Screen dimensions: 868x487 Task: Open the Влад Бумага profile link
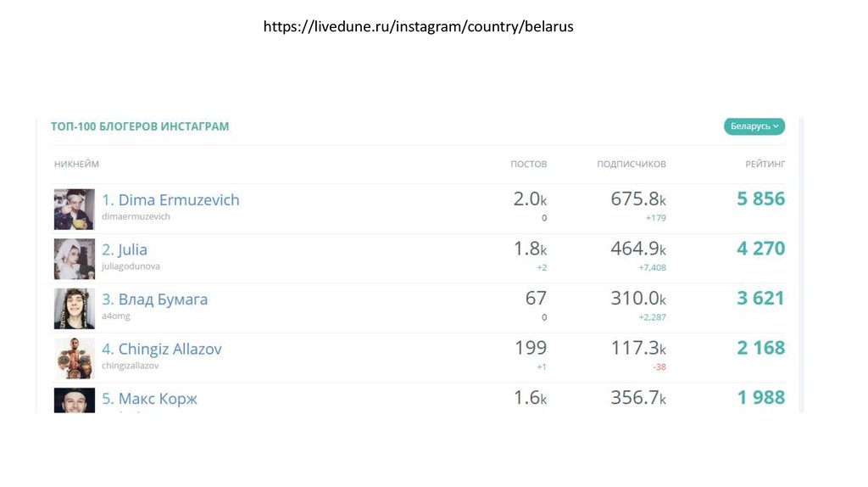[x=154, y=299]
